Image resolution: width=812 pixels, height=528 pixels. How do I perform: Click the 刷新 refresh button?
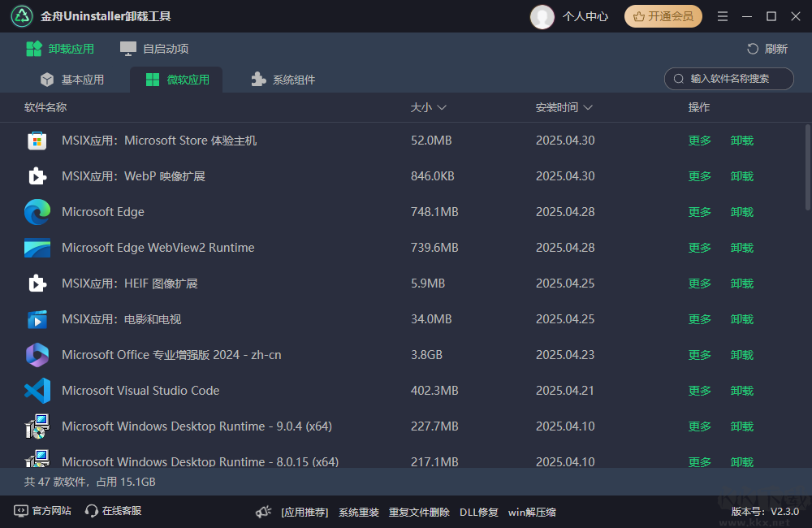(x=767, y=49)
